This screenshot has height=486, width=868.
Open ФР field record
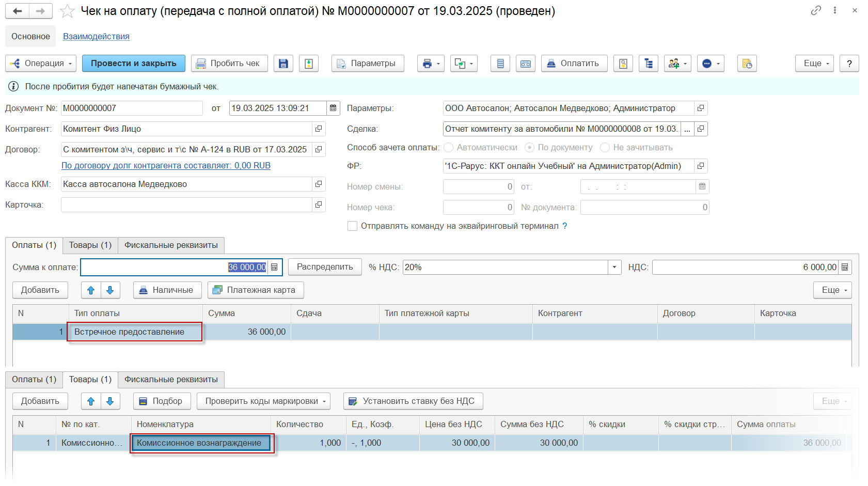click(x=701, y=166)
